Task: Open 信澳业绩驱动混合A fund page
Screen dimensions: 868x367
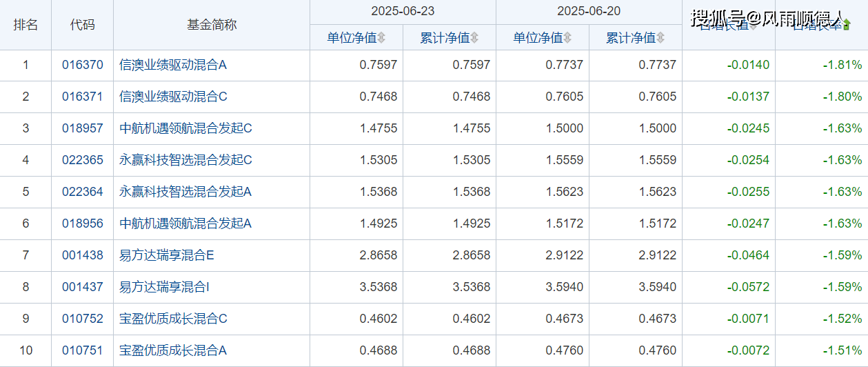Action: tap(173, 66)
